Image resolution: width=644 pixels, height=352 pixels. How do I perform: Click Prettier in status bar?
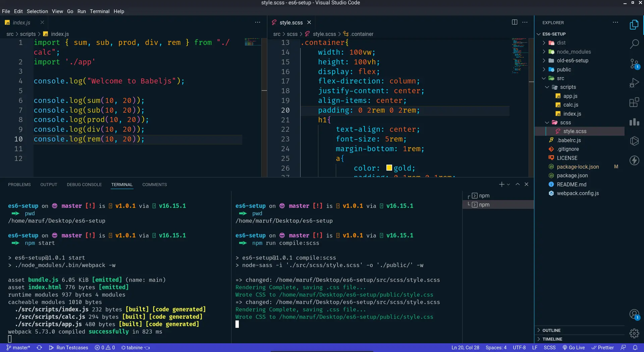point(602,348)
